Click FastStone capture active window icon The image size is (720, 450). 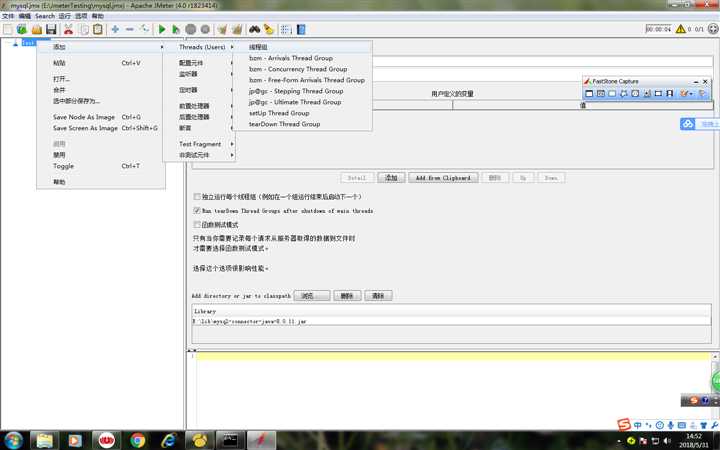[589, 93]
